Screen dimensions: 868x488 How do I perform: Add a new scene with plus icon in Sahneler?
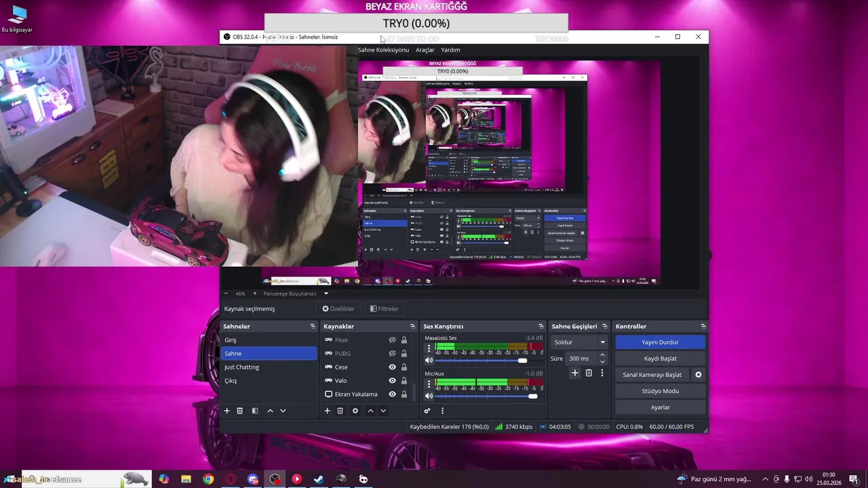point(227,411)
